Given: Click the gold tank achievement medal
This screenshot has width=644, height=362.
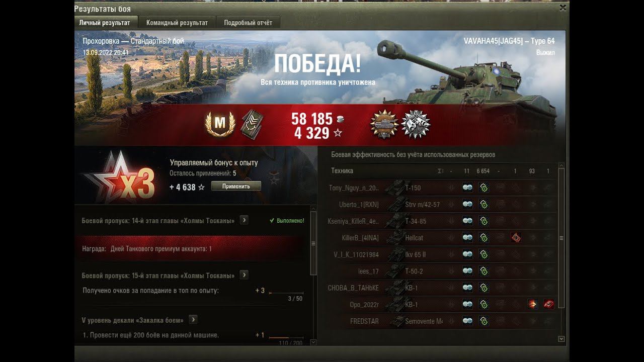Looking at the screenshot, I should 384,124.
